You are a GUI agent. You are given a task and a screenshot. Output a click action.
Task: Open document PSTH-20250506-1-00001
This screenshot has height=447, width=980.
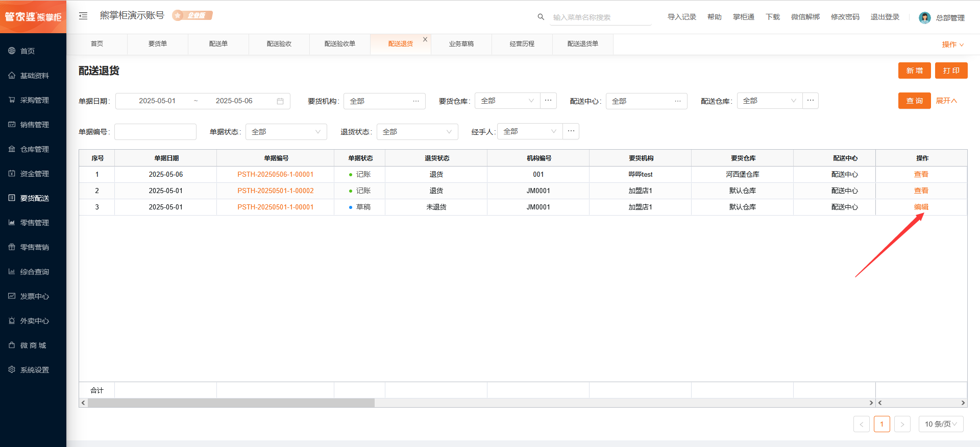point(276,175)
